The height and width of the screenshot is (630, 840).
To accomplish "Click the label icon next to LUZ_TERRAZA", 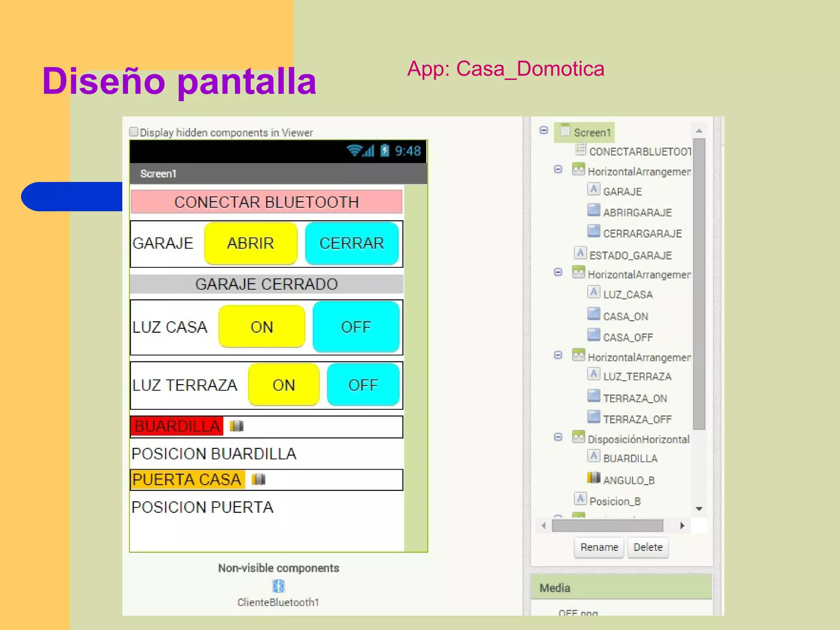I will (593, 374).
